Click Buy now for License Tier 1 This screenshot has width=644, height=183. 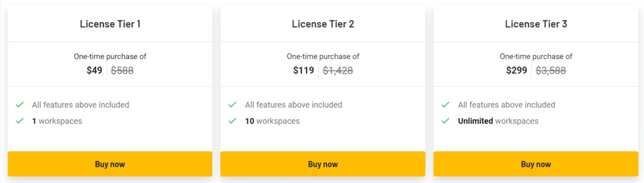tap(110, 164)
